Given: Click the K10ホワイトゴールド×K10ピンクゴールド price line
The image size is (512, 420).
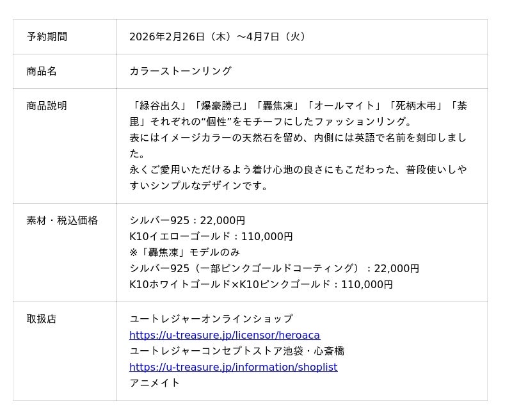Looking at the screenshot, I should 261,284.
